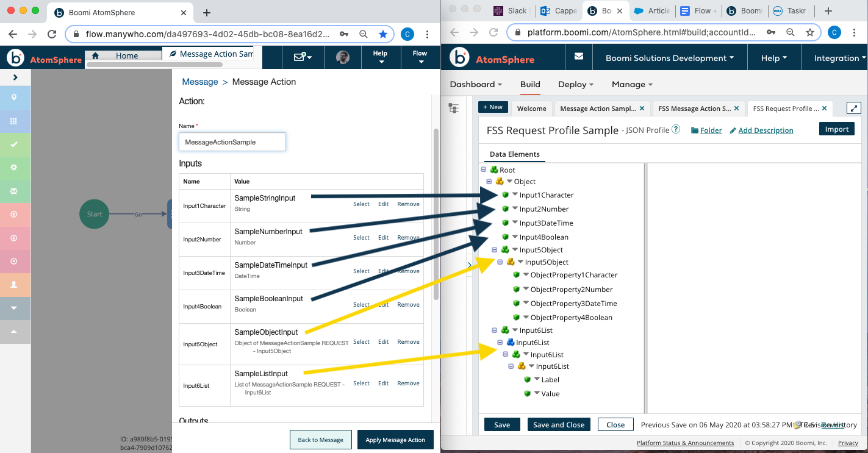Viewport: 868px width, 453px height.
Task: Click the green cube icon beside ObjectProperty1Character
Action: [x=516, y=275]
